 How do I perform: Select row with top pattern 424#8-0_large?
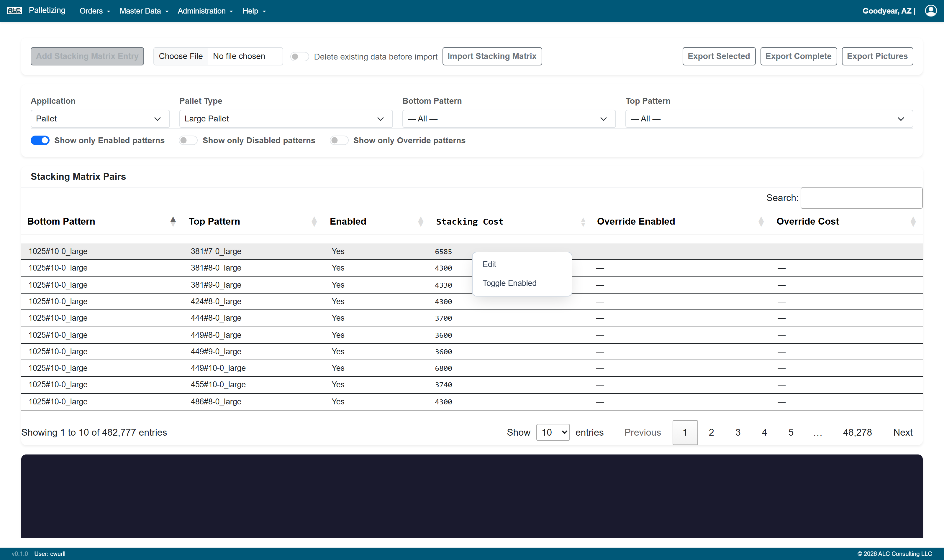[472, 302]
